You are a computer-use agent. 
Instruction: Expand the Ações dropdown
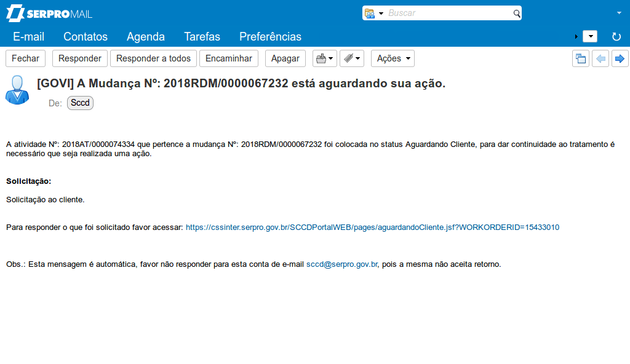(393, 58)
